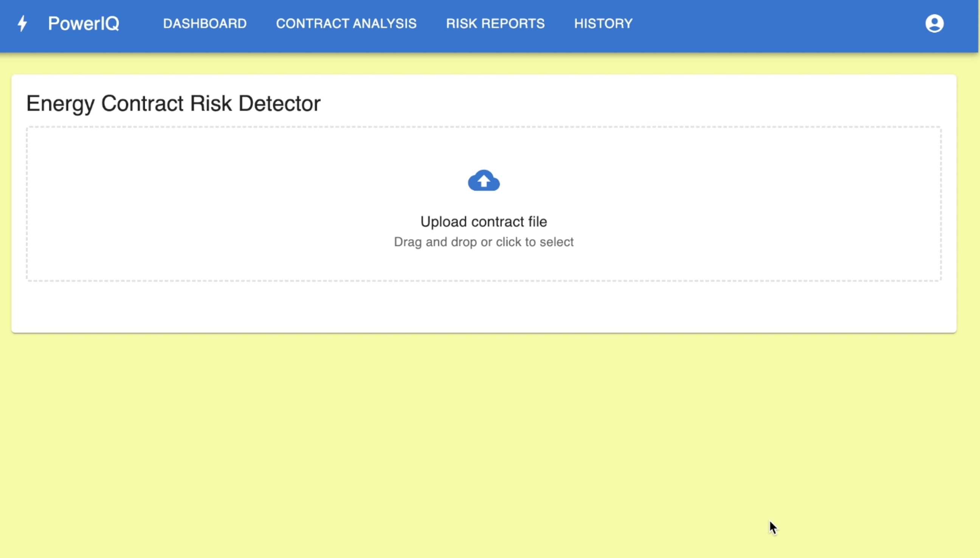Viewport: 980px width, 558px height.
Task: Click empty space inside dashed upload dropzone
Action: 230,203
